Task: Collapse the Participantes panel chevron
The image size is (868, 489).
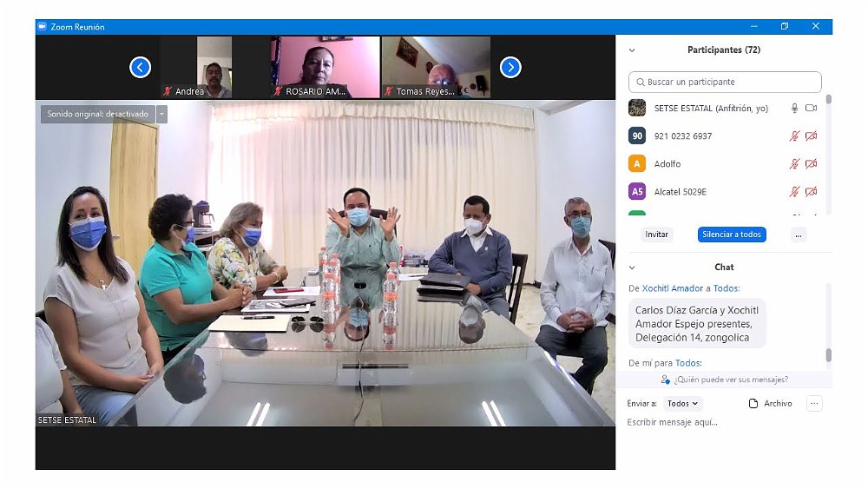Action: tap(632, 50)
